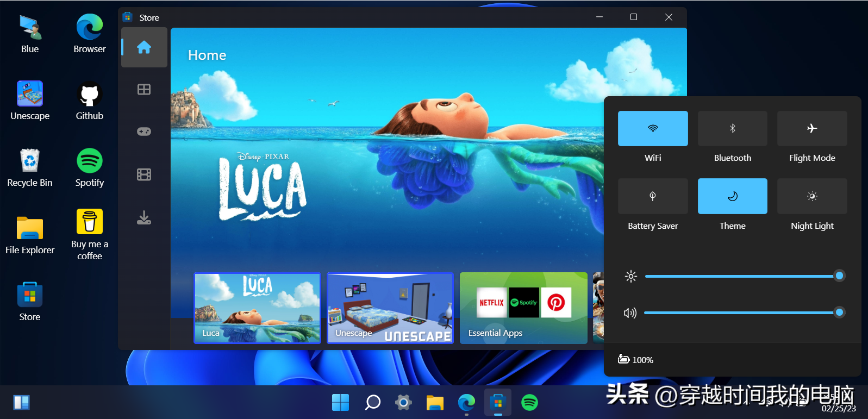Turn off the WiFi tile
This screenshot has width=868, height=419.
653,129
